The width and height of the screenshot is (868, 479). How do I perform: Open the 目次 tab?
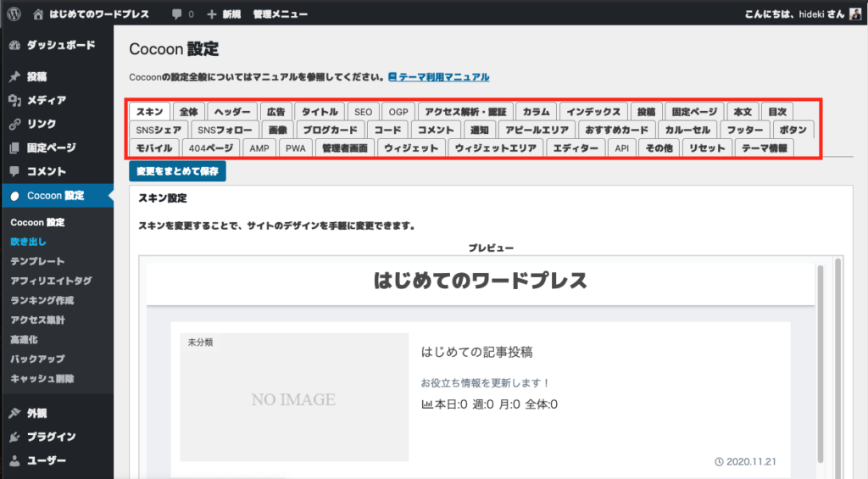coord(777,112)
